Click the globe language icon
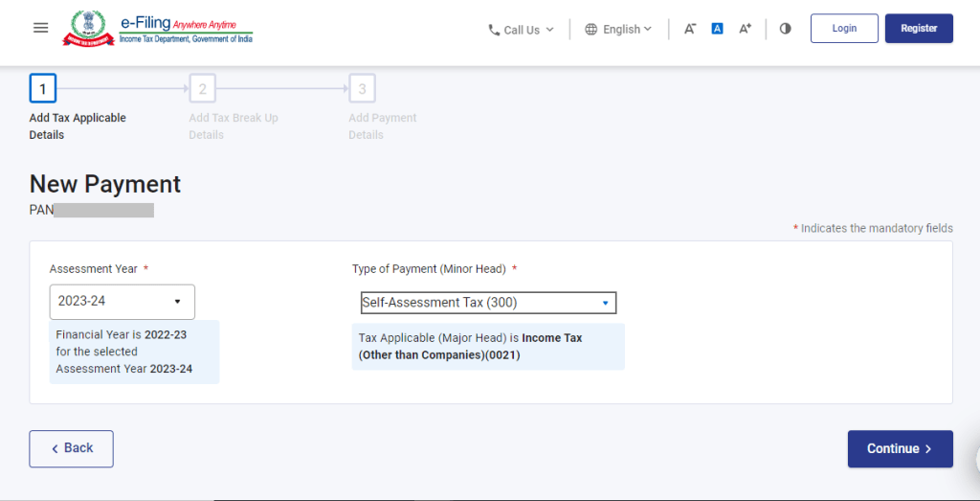980x501 pixels. [x=591, y=30]
